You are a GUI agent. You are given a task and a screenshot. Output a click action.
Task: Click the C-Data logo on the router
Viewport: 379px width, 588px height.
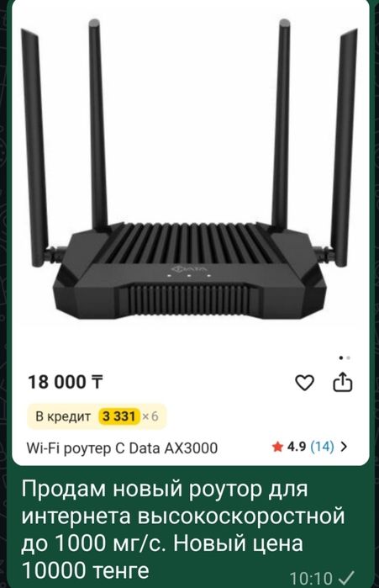[x=189, y=268]
